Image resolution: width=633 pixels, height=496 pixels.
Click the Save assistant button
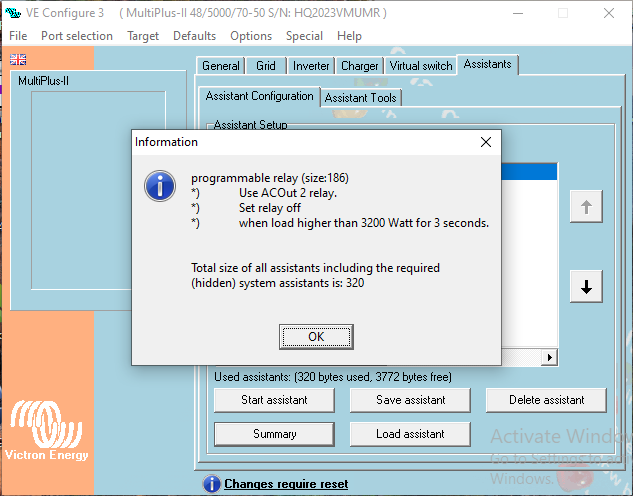410,400
